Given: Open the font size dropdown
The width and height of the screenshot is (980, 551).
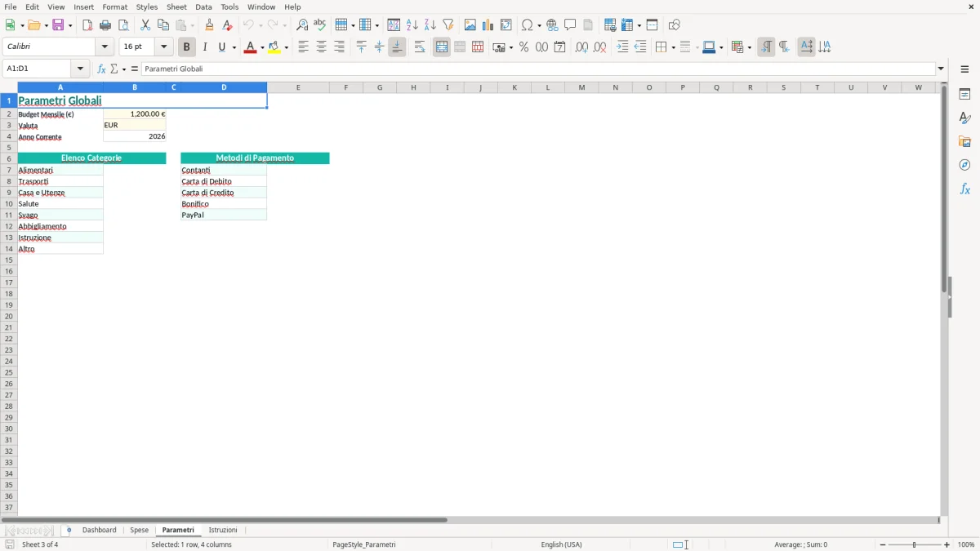Looking at the screenshot, I should coord(163,47).
